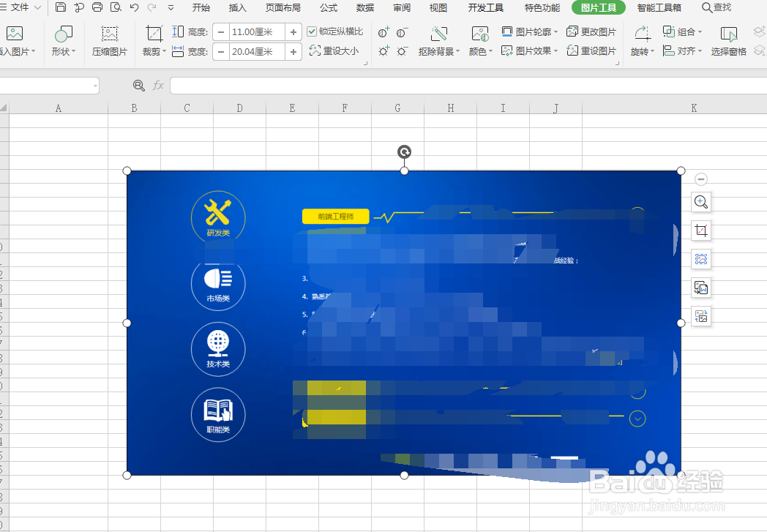The width and height of the screenshot is (767, 532).
Task: Click the Save icon in quick toolbar
Action: point(60,7)
